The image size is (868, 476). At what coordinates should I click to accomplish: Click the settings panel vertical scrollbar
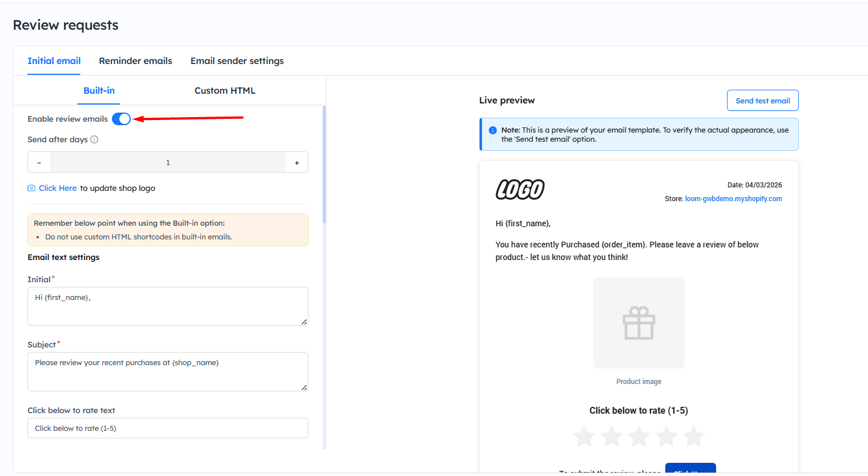click(x=324, y=166)
